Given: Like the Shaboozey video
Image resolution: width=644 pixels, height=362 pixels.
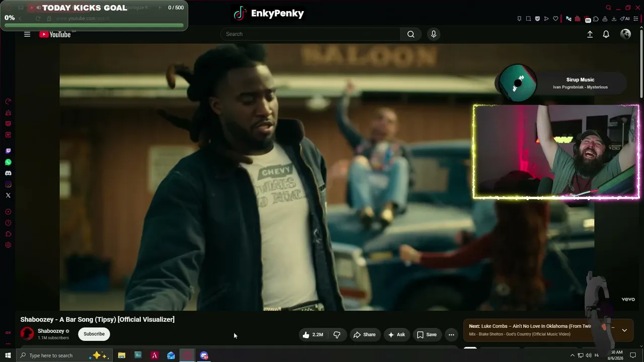Looking at the screenshot, I should click(x=312, y=334).
